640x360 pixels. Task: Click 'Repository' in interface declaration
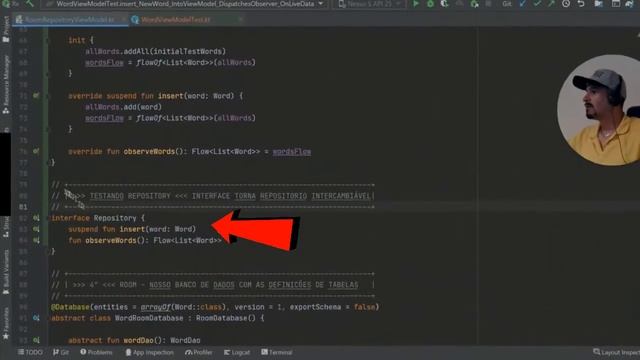click(x=115, y=218)
